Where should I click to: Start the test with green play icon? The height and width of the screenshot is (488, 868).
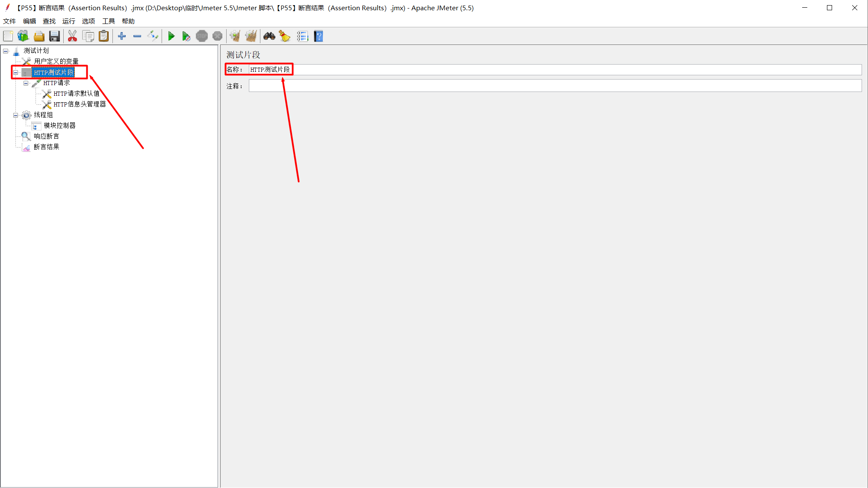click(x=171, y=36)
